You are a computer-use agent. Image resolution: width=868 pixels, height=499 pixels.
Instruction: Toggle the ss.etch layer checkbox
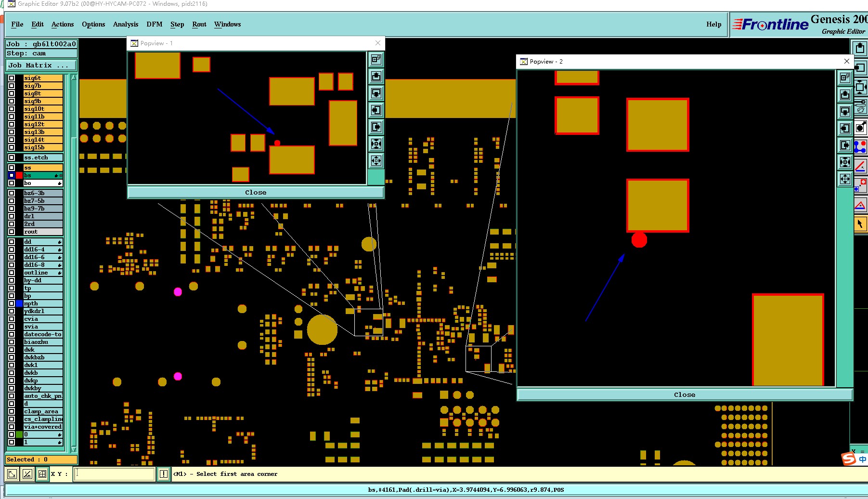(12, 158)
